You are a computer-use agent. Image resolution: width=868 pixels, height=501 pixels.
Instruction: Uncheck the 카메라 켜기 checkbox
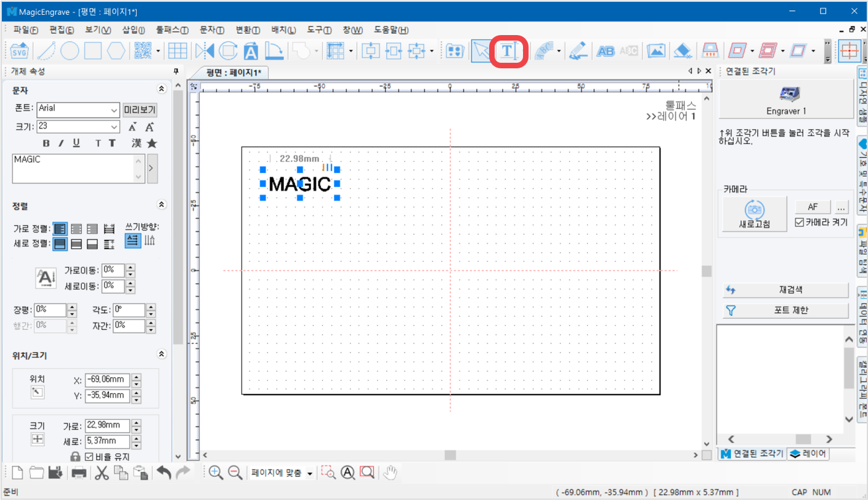(800, 222)
